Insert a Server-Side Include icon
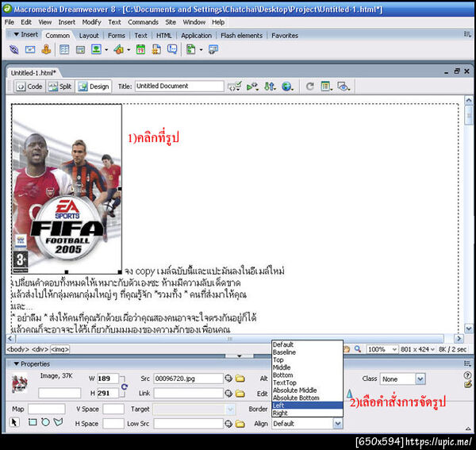The height and width of the screenshot is (450, 476). coord(156,49)
